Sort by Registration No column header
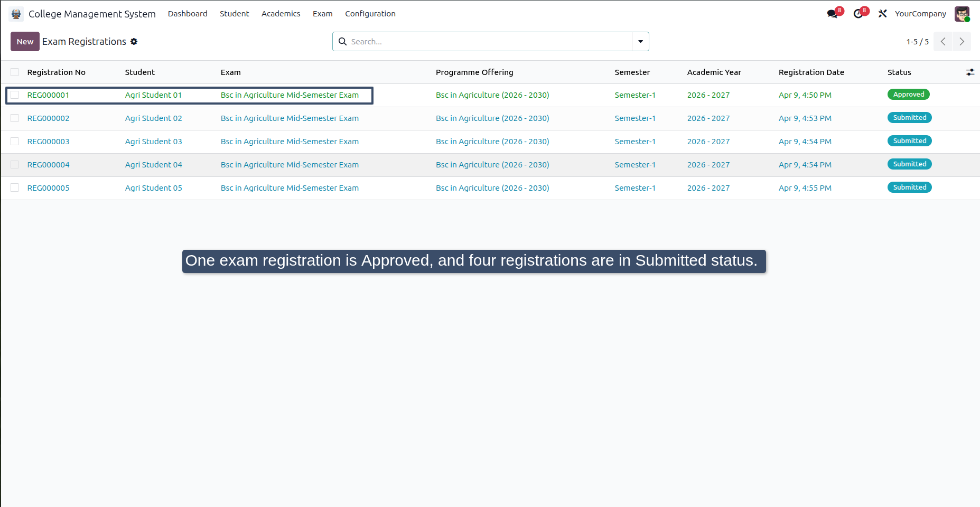 click(x=56, y=72)
